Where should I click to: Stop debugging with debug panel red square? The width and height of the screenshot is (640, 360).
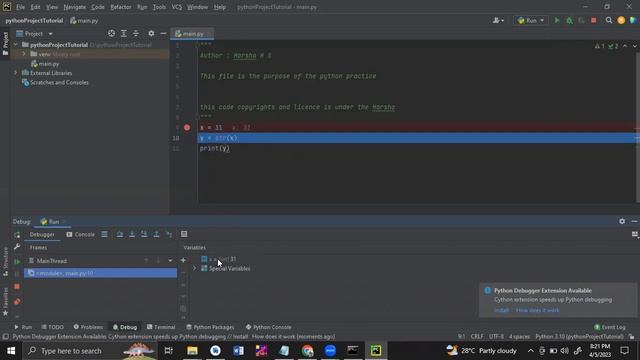(17, 287)
